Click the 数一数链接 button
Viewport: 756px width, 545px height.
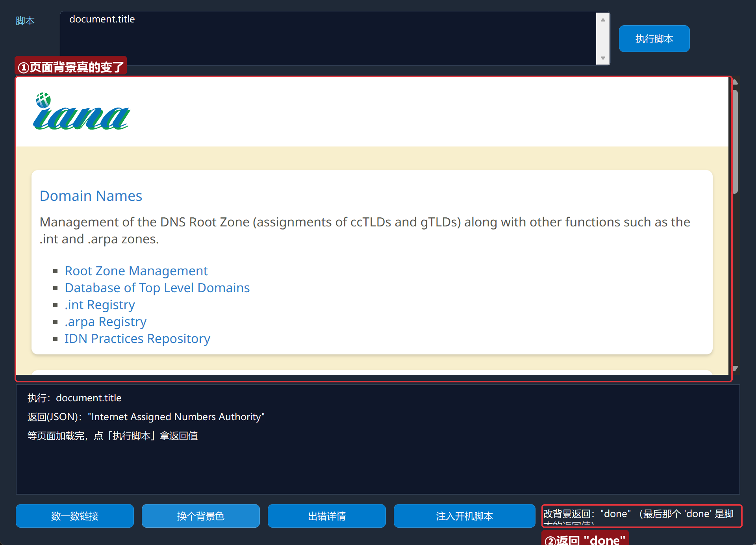tap(75, 516)
